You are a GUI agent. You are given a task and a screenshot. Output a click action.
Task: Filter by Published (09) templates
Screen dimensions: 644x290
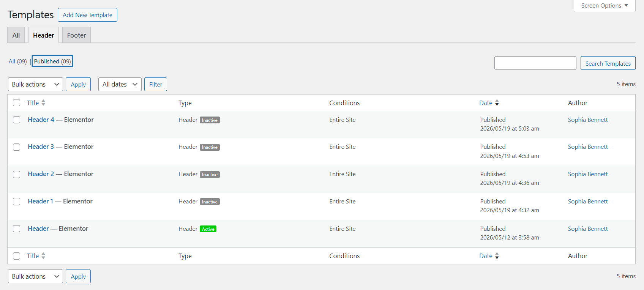click(x=52, y=61)
